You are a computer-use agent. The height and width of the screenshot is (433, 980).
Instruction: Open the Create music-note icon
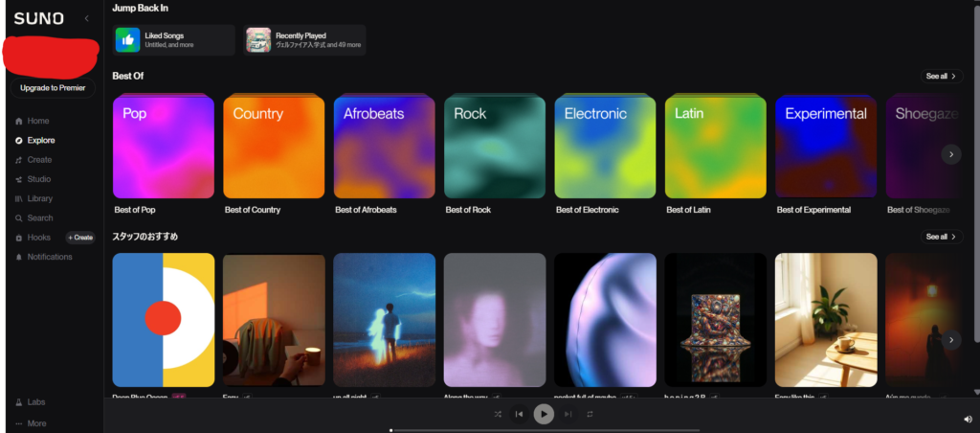[19, 160]
